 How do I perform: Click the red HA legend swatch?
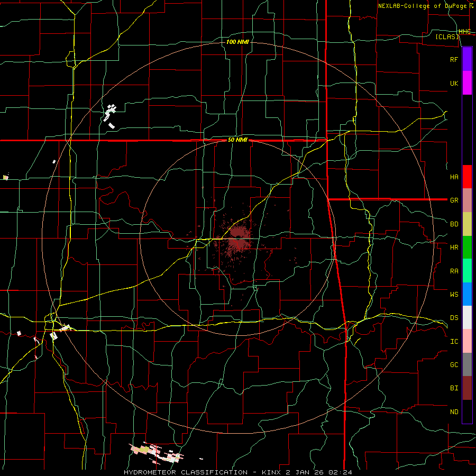click(467, 177)
